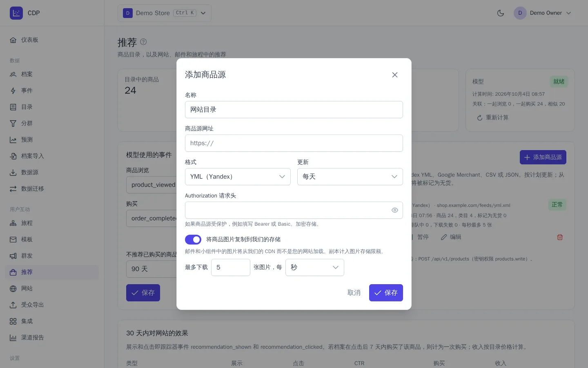Open the 更新 每天 dropdown
The height and width of the screenshot is (368, 588).
[350, 177]
